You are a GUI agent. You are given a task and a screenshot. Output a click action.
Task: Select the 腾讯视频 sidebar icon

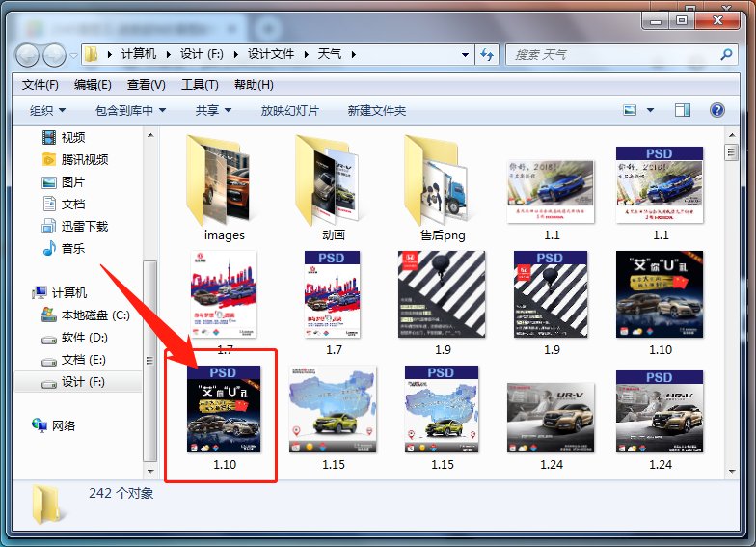49,159
